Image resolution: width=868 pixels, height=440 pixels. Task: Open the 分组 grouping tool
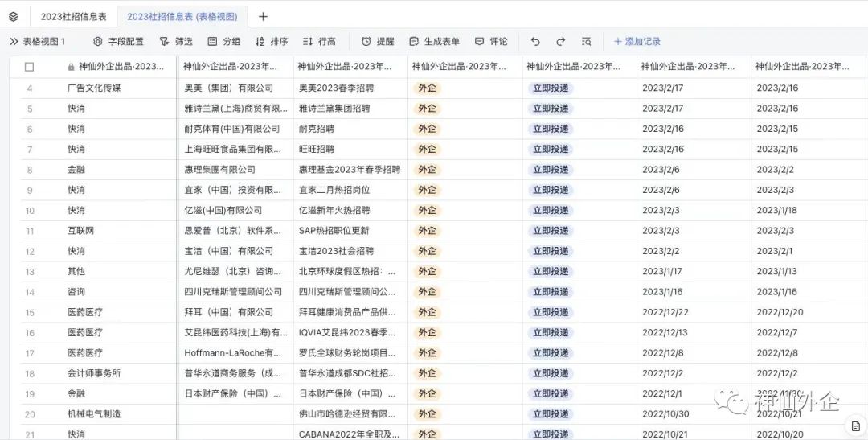pyautogui.click(x=224, y=42)
